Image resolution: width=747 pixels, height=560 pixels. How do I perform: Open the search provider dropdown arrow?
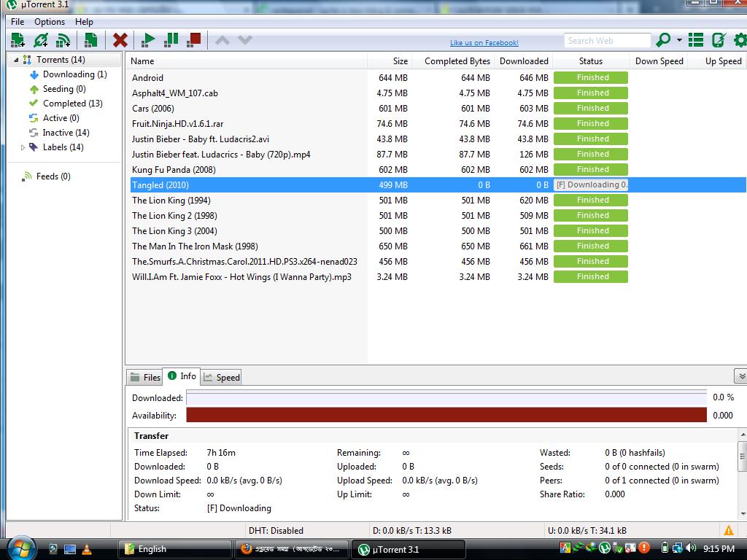(679, 41)
